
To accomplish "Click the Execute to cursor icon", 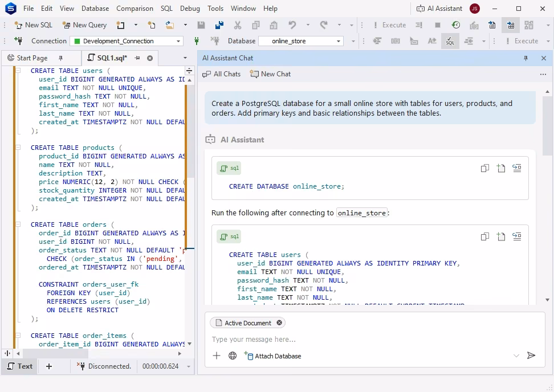I will 419,24.
